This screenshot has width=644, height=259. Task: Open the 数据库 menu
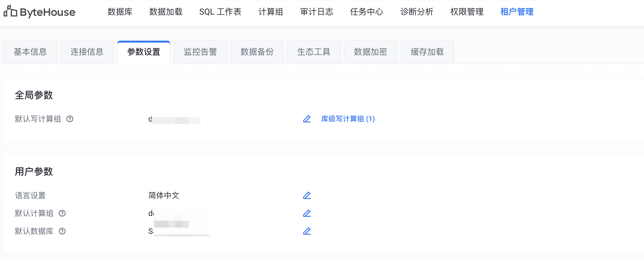coord(120,12)
